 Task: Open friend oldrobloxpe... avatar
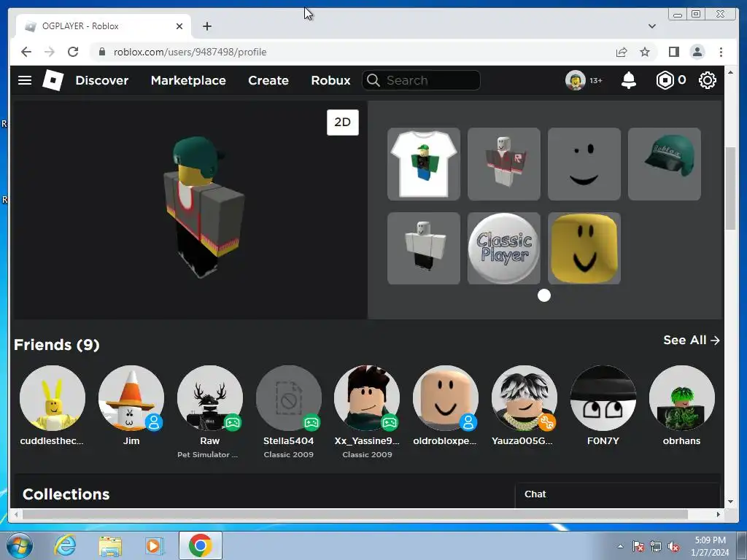pos(446,398)
